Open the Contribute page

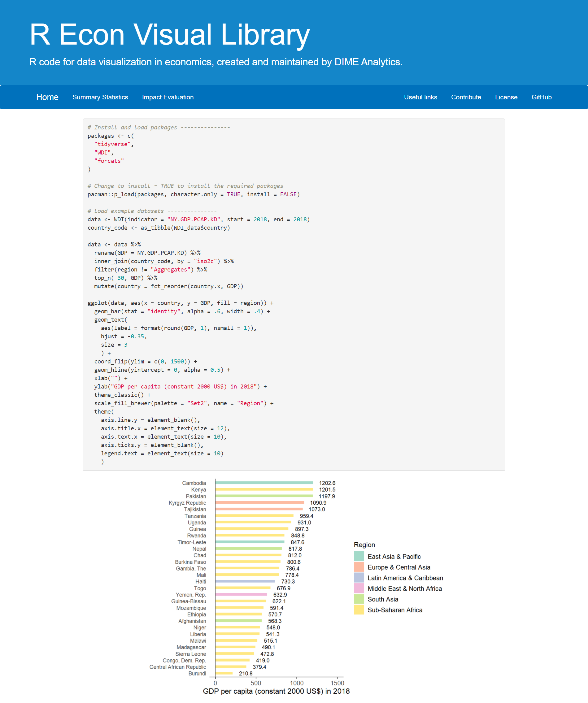pos(466,97)
